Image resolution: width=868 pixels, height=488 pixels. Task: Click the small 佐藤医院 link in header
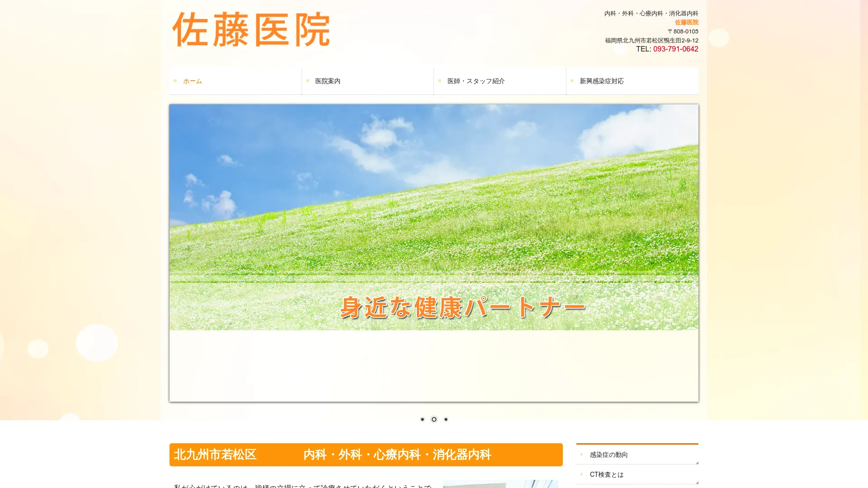(686, 22)
